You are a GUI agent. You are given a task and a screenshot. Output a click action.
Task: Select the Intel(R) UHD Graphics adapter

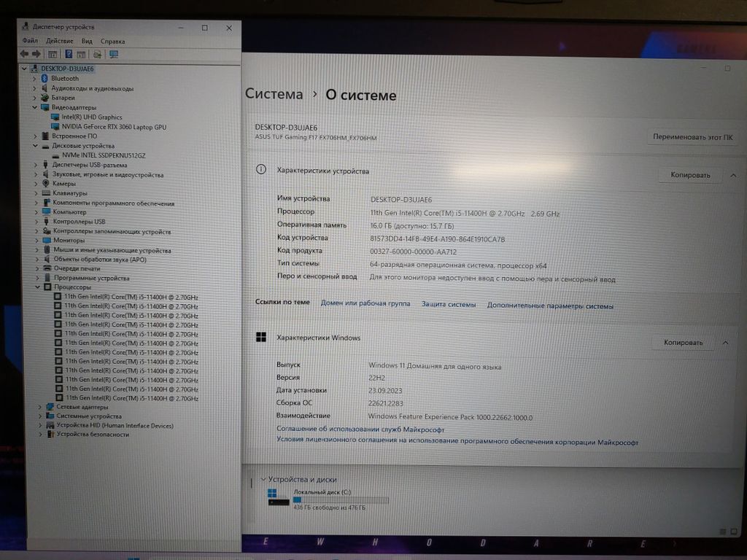tap(91, 117)
